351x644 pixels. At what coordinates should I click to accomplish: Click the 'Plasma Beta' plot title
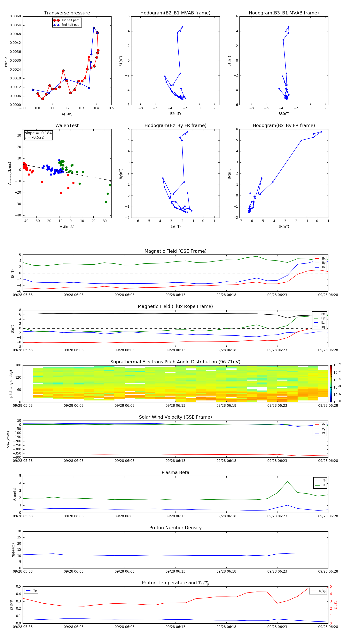click(175, 472)
